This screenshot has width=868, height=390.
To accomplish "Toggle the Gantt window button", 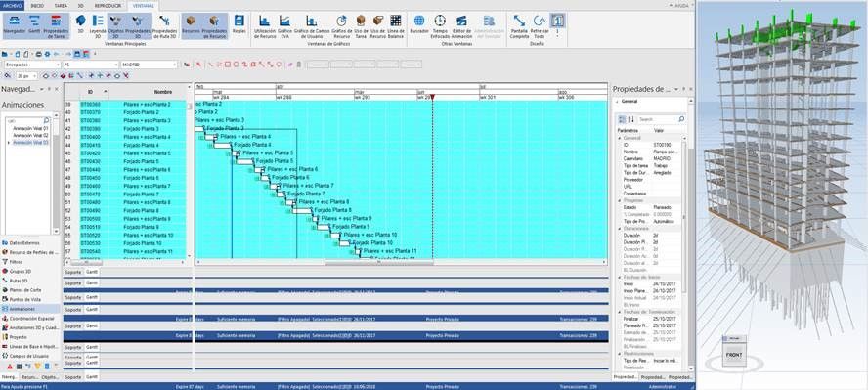I will click(x=34, y=25).
